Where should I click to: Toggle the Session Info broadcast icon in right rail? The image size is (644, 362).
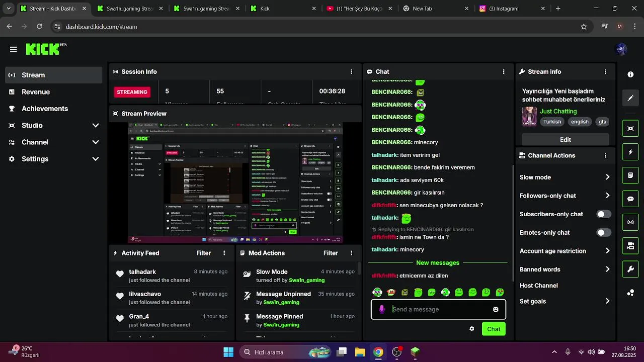pos(630,222)
